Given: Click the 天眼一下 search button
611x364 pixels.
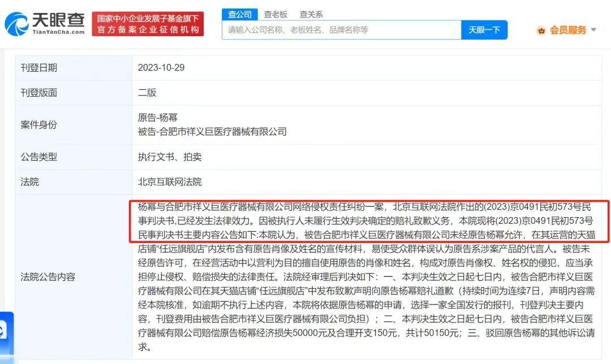Looking at the screenshot, I should click(484, 30).
